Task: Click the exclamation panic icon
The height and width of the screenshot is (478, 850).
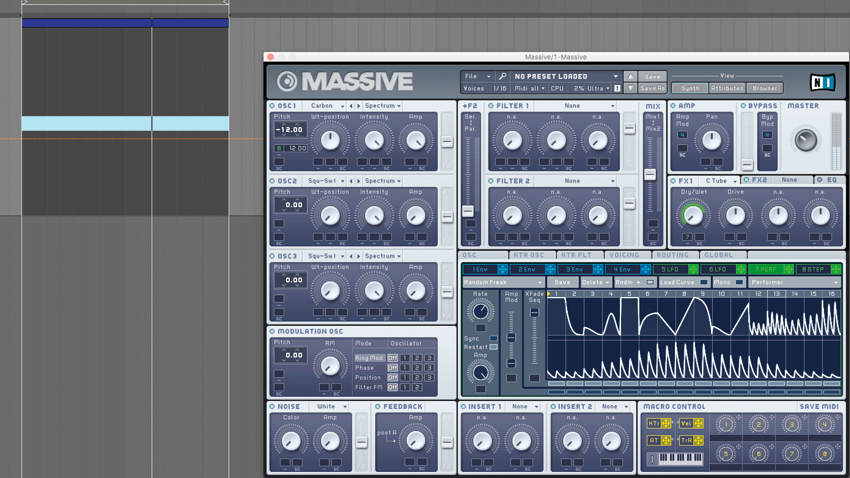Action: [617, 88]
